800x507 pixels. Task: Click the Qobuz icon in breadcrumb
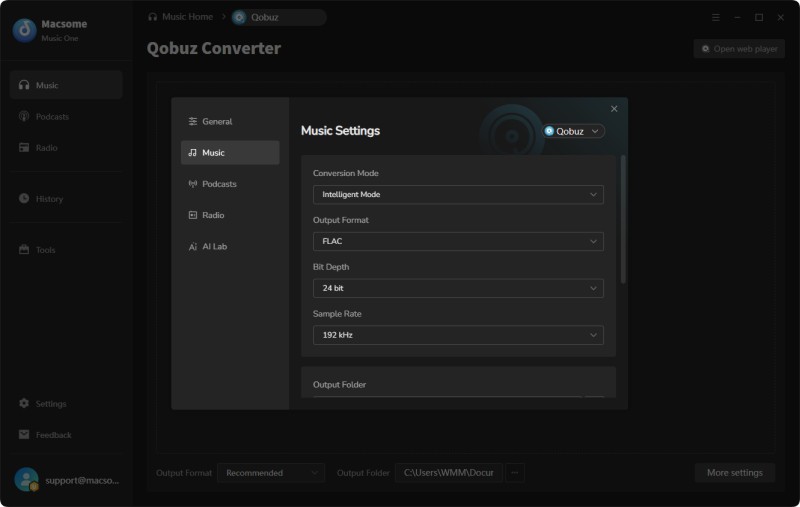(x=239, y=17)
